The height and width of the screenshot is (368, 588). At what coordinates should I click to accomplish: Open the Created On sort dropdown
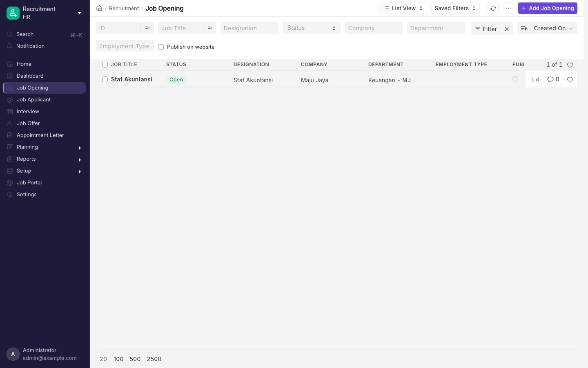tap(554, 28)
